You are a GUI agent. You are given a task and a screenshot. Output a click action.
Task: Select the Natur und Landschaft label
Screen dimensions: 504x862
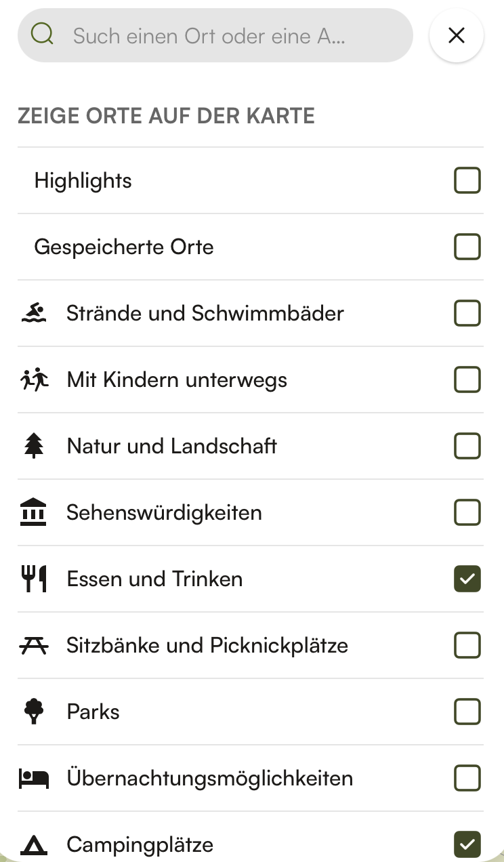coord(171,446)
